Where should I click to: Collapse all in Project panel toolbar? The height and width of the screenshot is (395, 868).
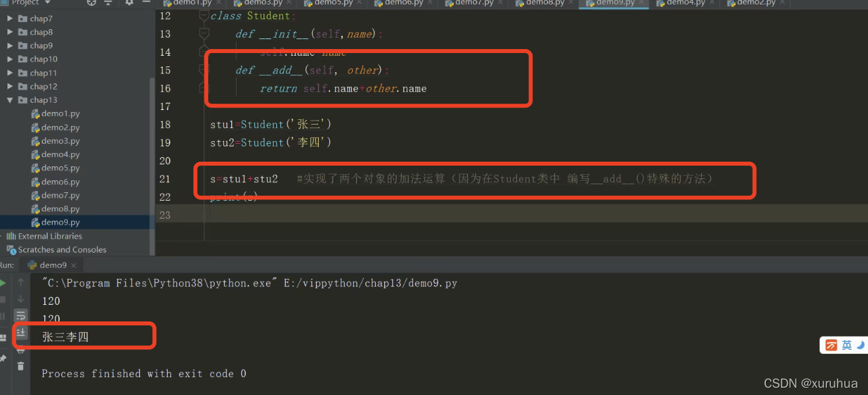tap(109, 3)
